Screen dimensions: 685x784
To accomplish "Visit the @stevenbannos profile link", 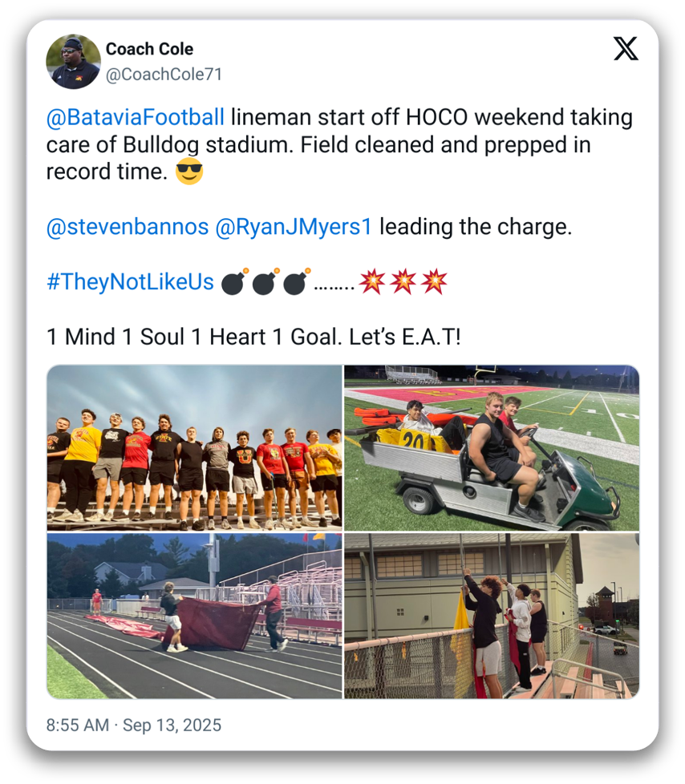I will click(128, 227).
